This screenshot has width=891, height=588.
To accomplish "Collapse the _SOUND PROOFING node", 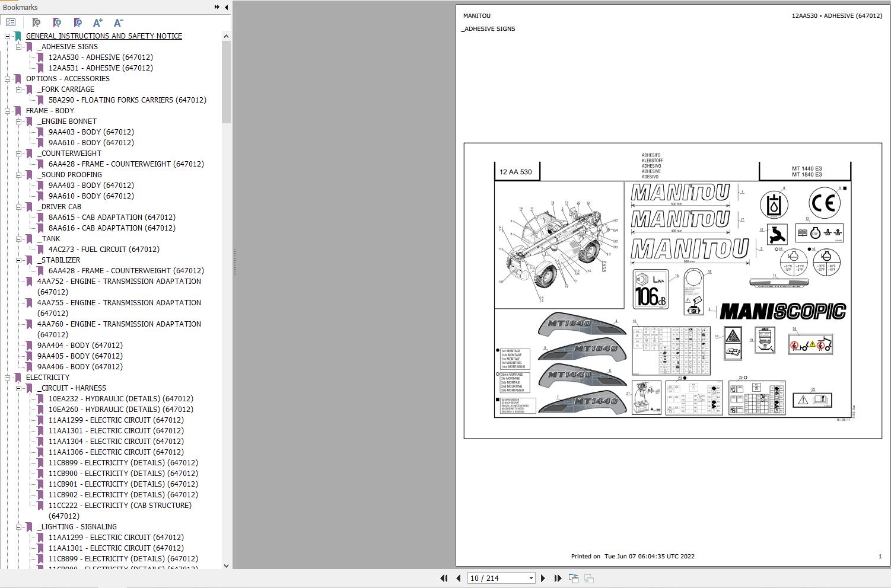I will (x=19, y=175).
